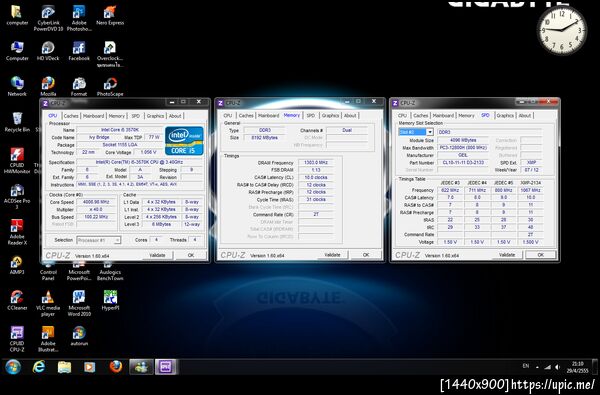Open Windows Explorer folder in the taskbar
The image size is (600, 395).
click(x=64, y=367)
